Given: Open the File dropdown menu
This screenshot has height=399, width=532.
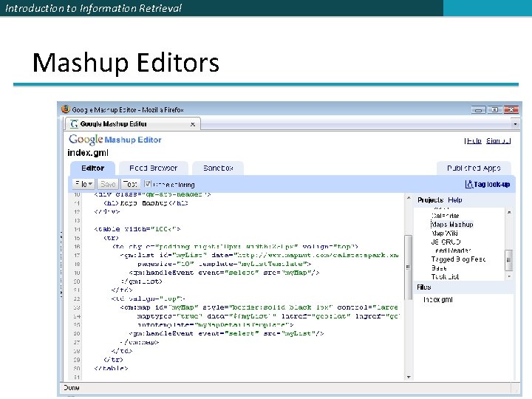Looking at the screenshot, I should [83, 184].
